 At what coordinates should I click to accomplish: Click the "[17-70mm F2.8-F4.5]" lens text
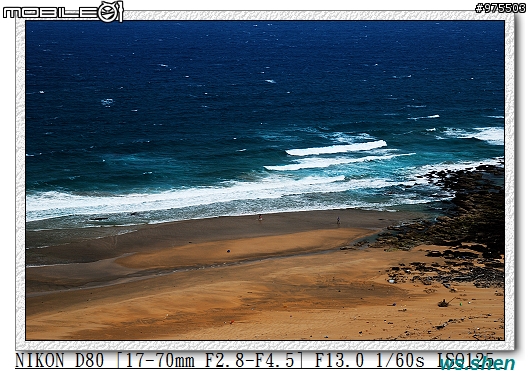pos(210,360)
